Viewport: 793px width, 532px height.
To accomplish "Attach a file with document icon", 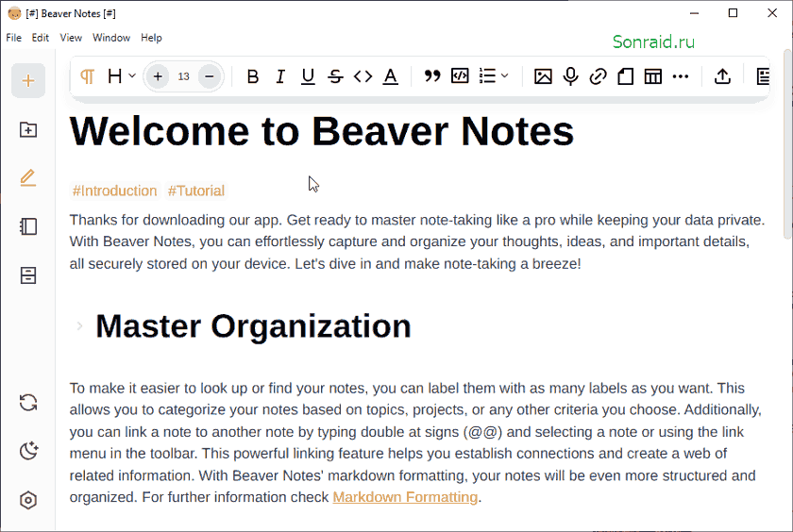I will coord(626,76).
